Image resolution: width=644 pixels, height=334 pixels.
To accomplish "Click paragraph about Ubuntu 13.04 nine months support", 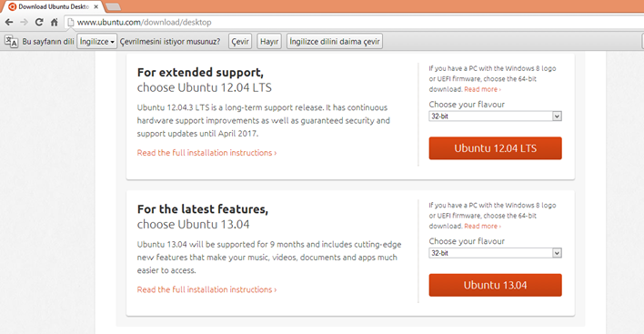I will click(x=269, y=258).
